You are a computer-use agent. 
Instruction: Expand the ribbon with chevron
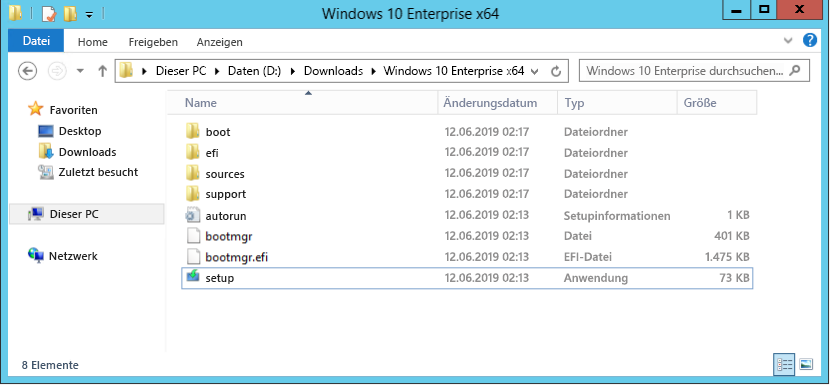click(x=788, y=40)
